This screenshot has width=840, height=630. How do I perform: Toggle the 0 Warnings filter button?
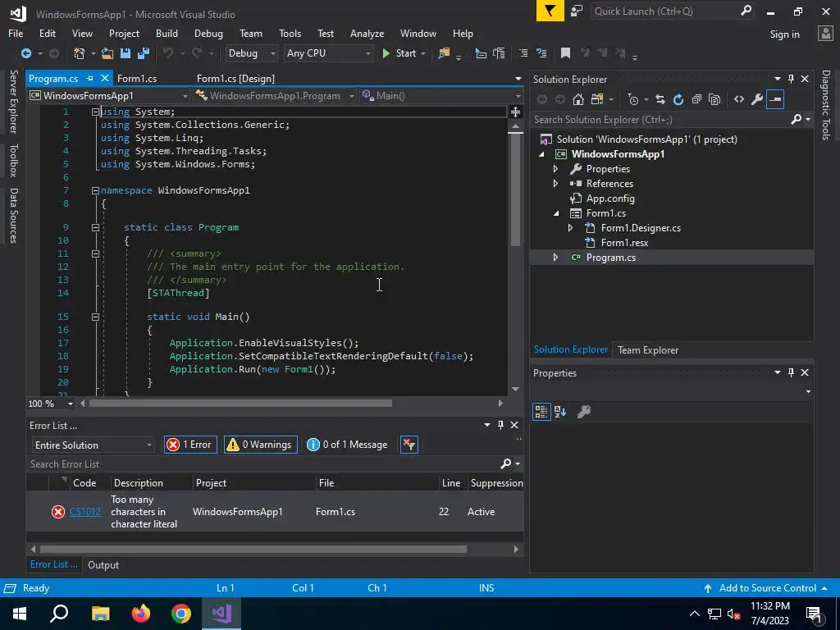click(x=260, y=445)
